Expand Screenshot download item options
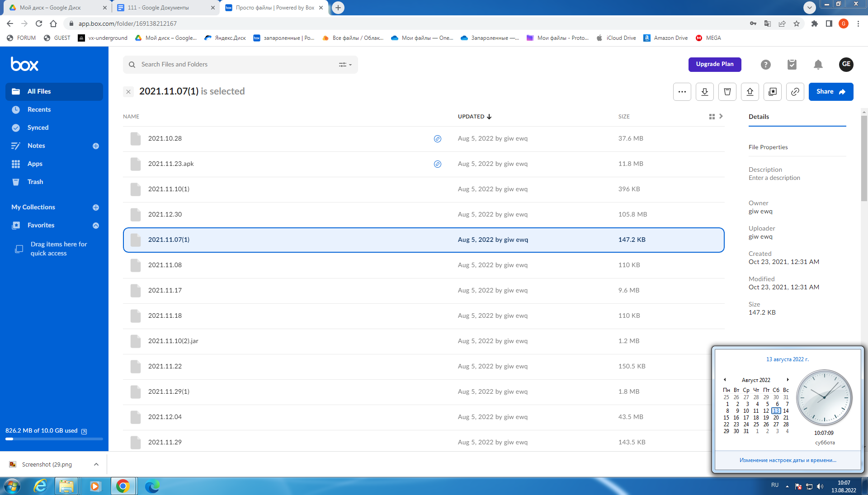 (96, 464)
